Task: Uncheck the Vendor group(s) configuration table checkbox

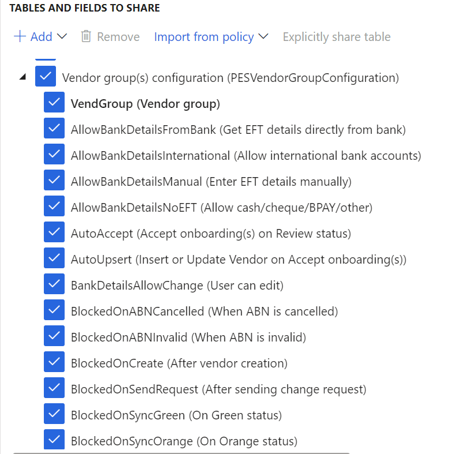Action: [x=46, y=76]
